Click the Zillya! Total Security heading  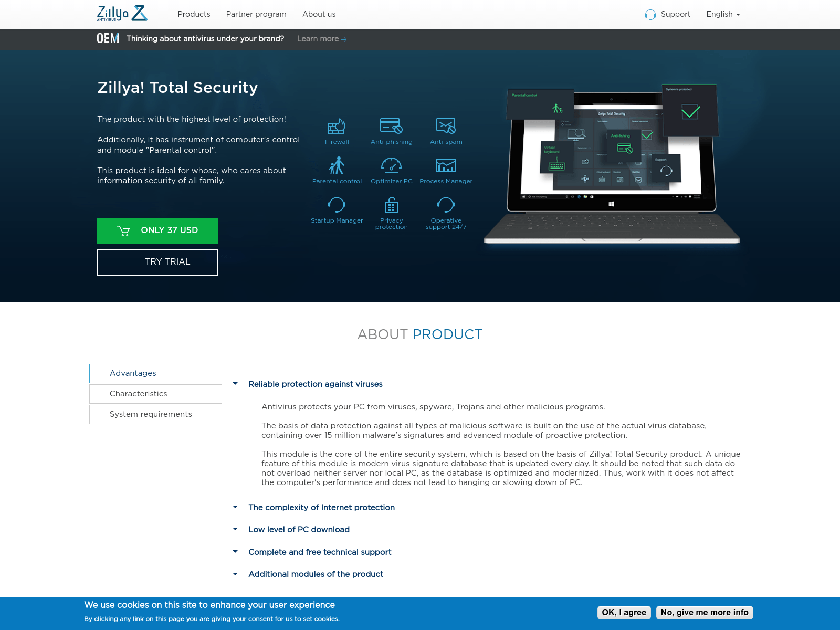tap(177, 88)
